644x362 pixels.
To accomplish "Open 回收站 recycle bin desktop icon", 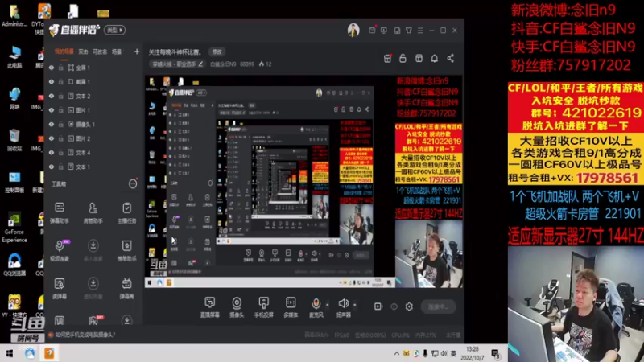I will pos(14,140).
